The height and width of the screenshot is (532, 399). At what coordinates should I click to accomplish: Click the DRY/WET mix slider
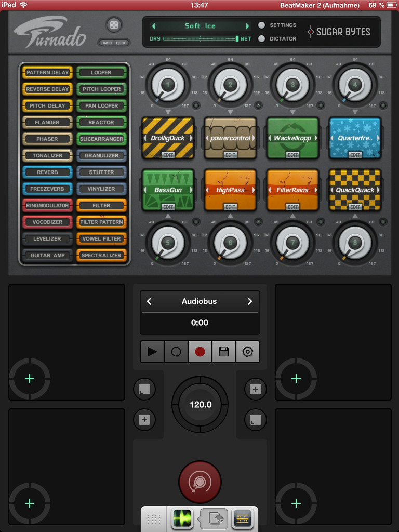(x=201, y=38)
